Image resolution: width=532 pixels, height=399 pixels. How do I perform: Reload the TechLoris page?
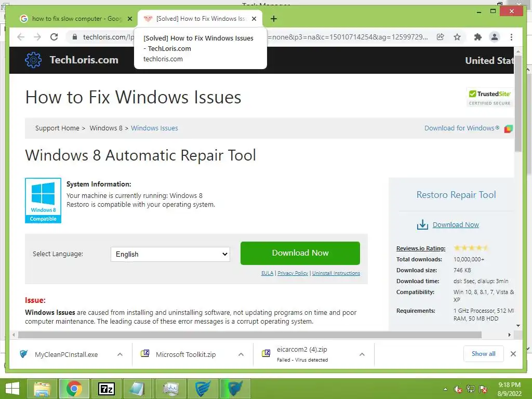click(x=54, y=37)
